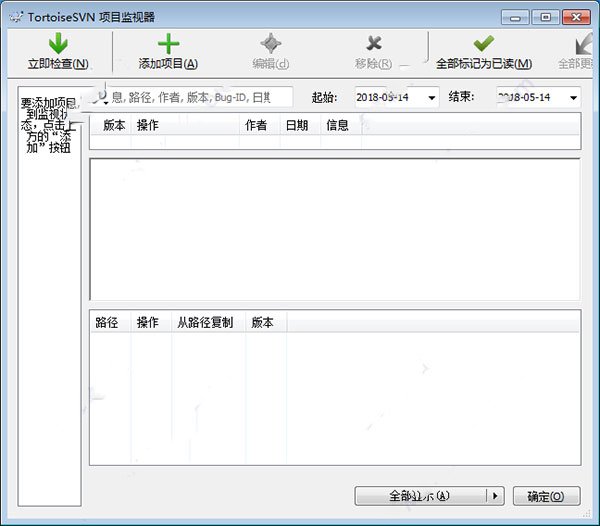This screenshot has width=600, height=526.
Task: Click the green plus Add Project (添加项目) icon
Action: [168, 44]
